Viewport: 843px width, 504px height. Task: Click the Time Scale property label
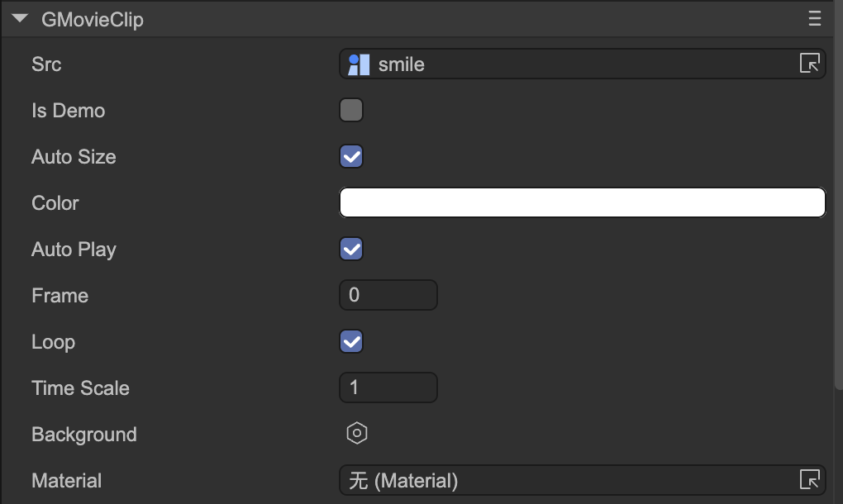point(80,388)
